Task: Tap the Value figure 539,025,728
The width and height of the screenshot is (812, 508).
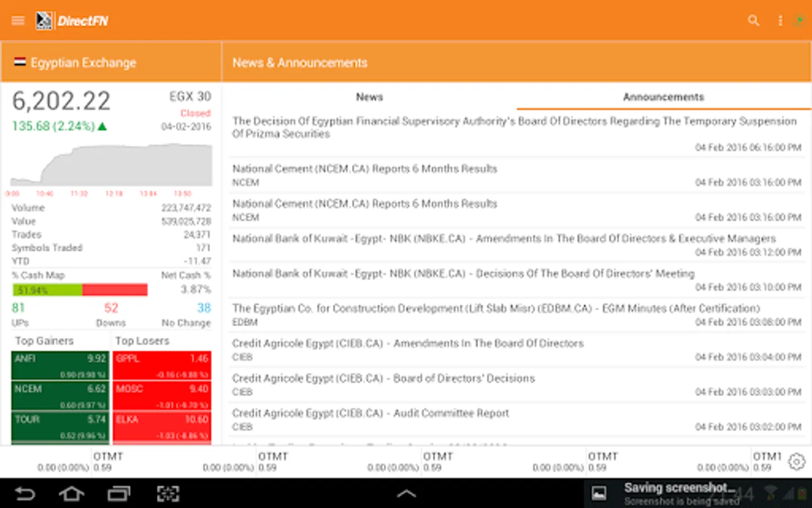Action: (186, 221)
